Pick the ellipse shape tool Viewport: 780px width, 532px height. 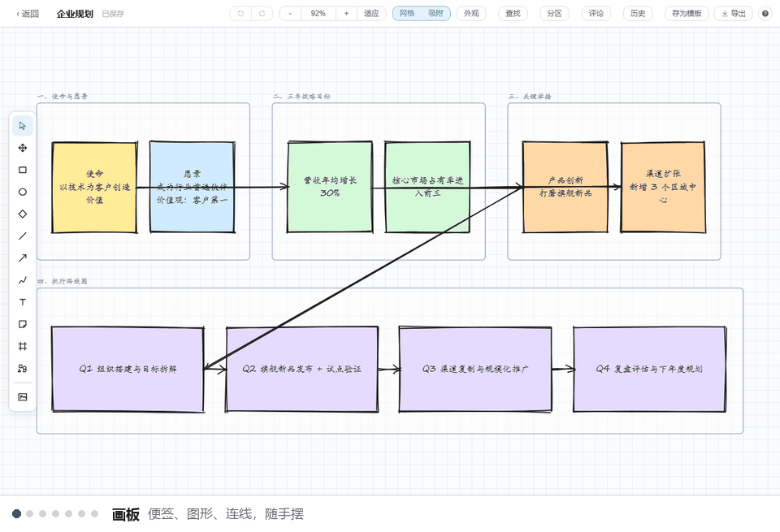(x=23, y=192)
